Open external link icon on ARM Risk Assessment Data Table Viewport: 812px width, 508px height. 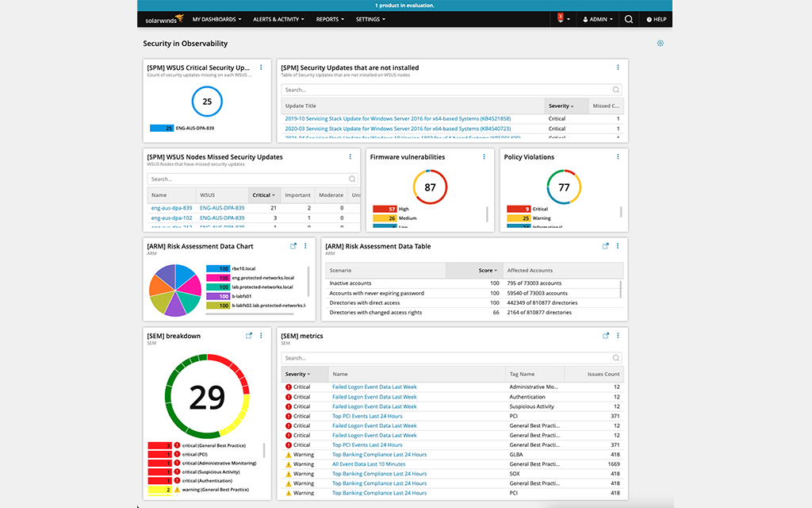point(606,246)
